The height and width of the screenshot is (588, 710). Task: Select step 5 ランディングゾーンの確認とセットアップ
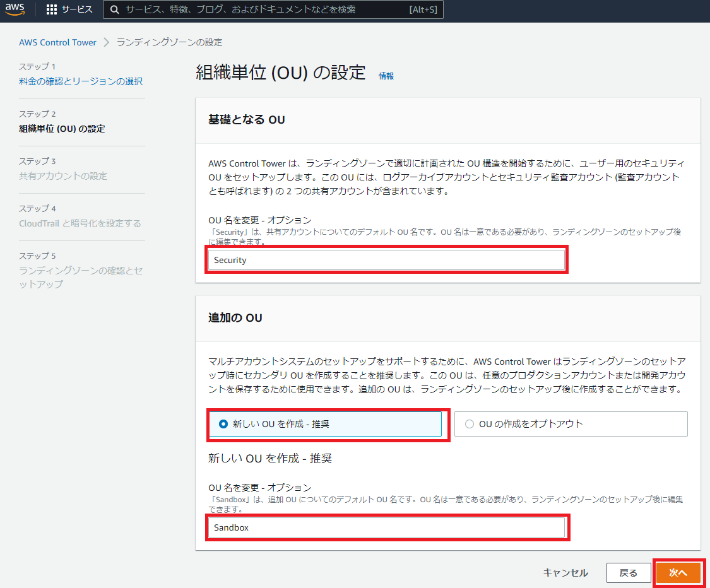coord(81,277)
